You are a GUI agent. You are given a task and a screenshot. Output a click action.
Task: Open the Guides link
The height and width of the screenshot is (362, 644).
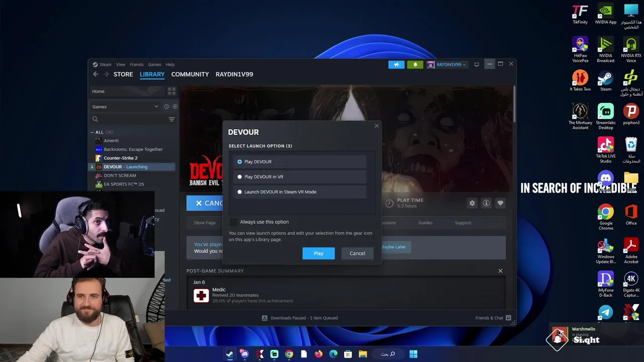tap(425, 223)
